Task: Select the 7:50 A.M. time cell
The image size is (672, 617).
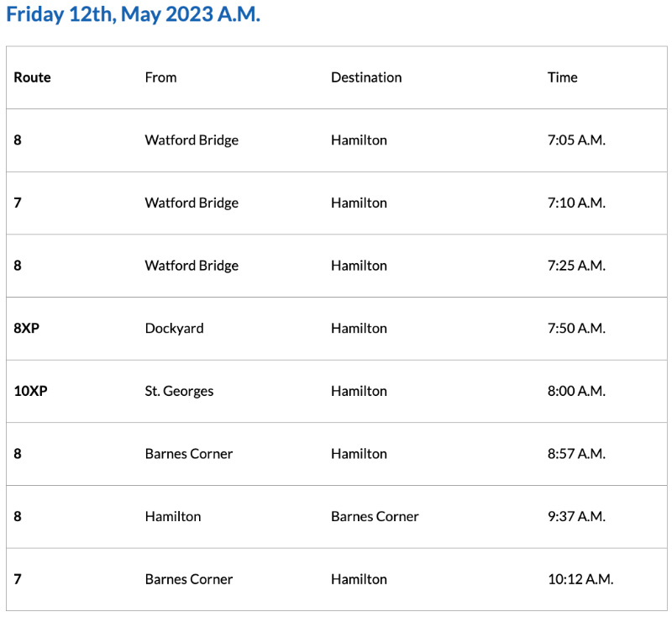Action: 575,329
